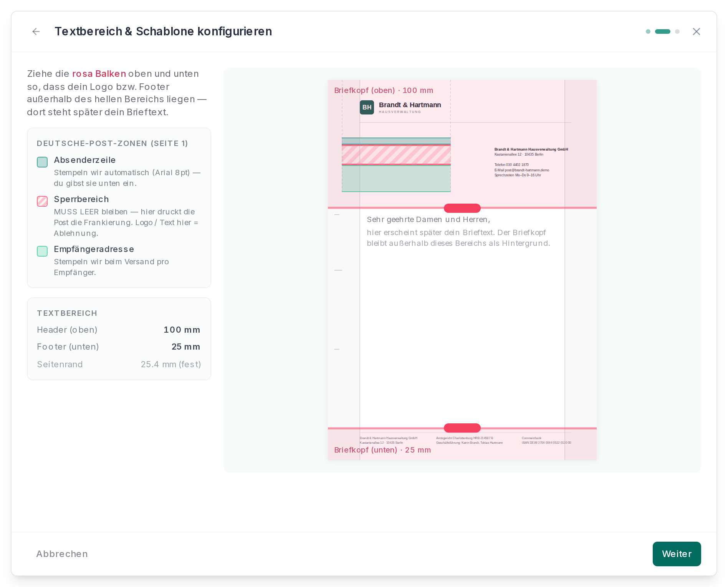Click the green Empfängeradresse zone in preview

(x=396, y=179)
